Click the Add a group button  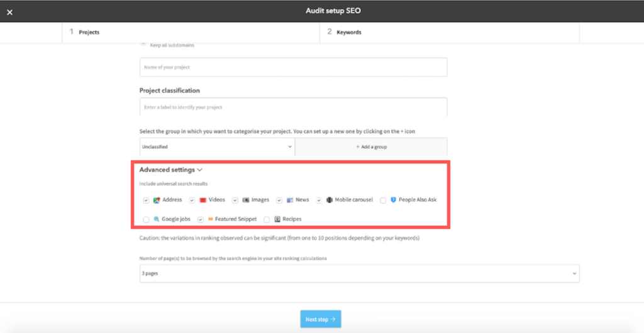[371, 146]
